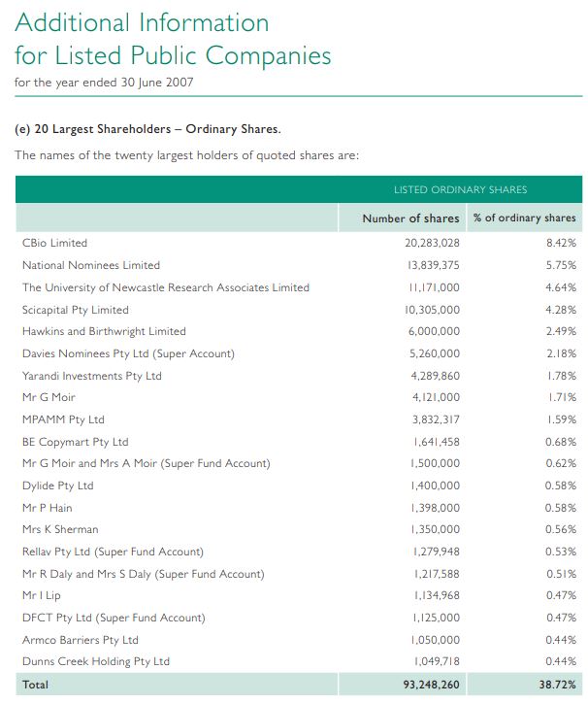The width and height of the screenshot is (588, 703).
Task: Select University of Newcastle Research Associates row
Action: [x=299, y=287]
